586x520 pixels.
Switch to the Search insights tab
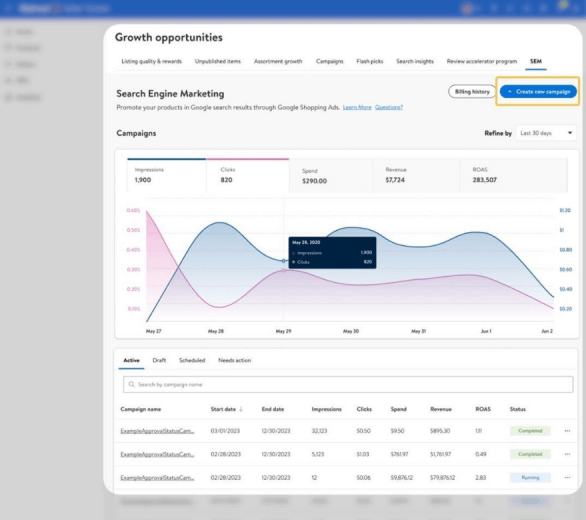click(415, 61)
